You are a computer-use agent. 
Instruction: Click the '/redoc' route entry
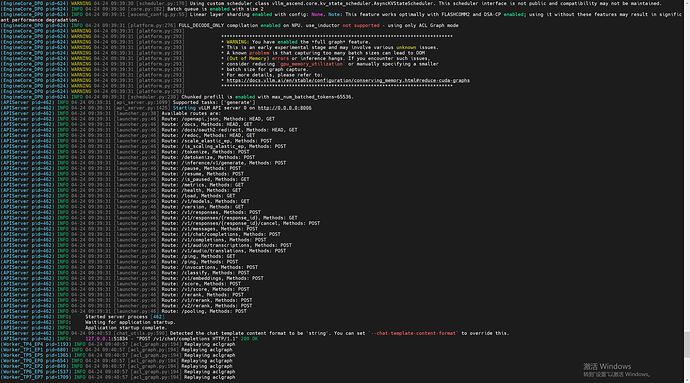[208, 136]
